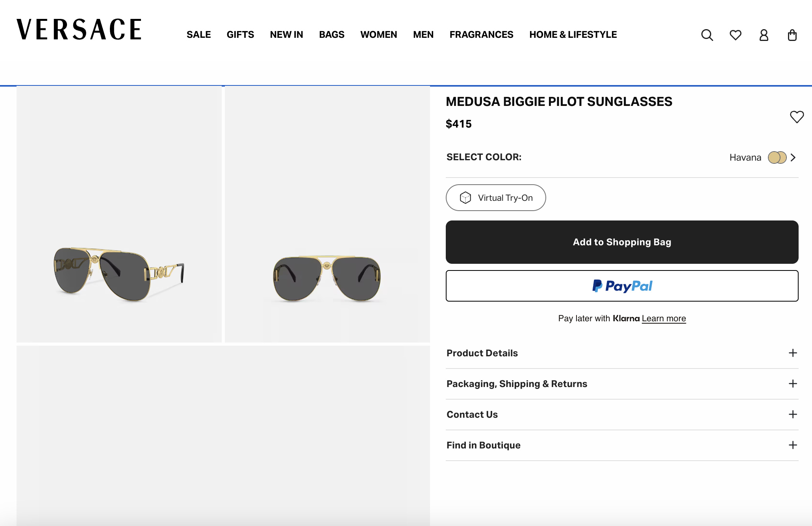This screenshot has height=526, width=812.
Task: Expand the Product Details section
Action: click(x=792, y=353)
